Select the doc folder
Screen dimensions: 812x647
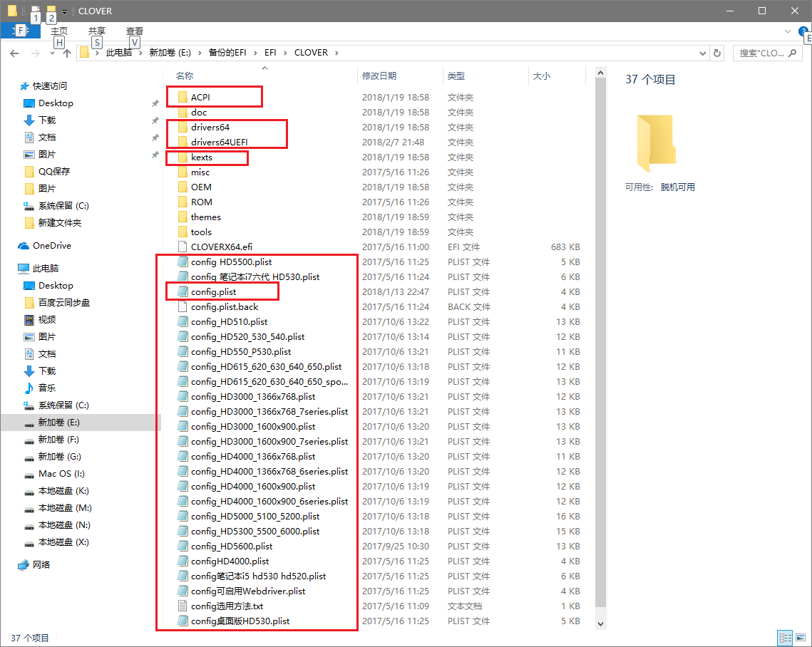click(x=199, y=113)
